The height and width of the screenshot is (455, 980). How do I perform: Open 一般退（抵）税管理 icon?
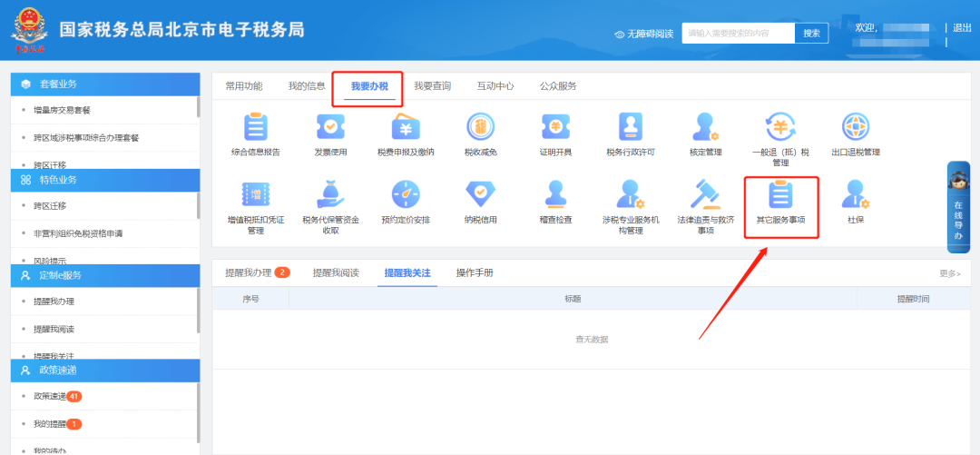780,127
